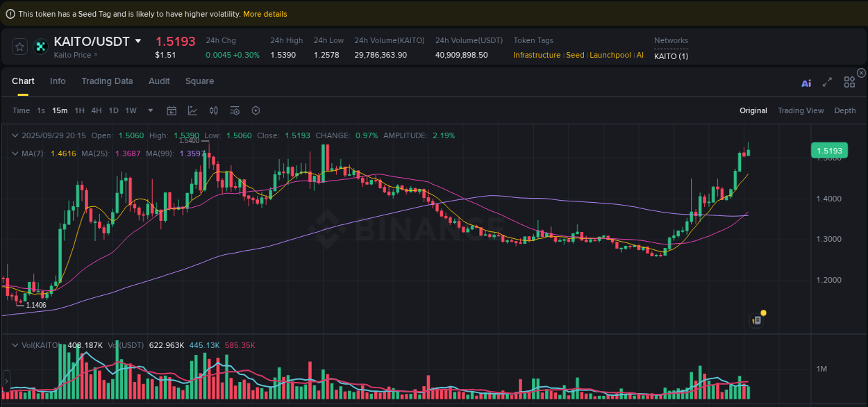The width and height of the screenshot is (868, 407).
Task: Open the widgets grid icon top right
Action: tap(849, 82)
